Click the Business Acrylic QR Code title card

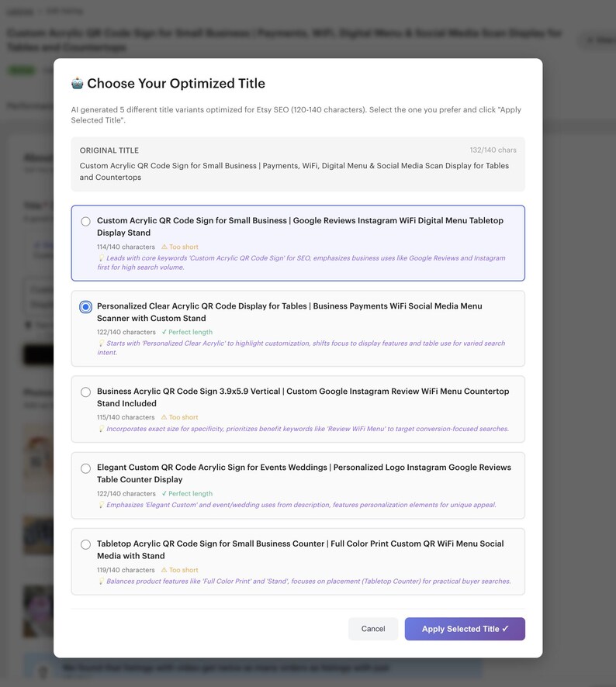[298, 409]
